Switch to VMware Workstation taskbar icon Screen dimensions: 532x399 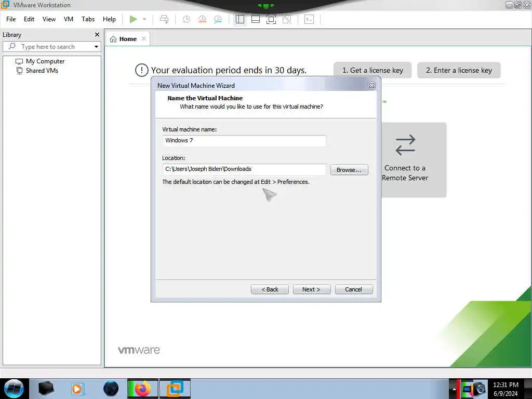click(175, 389)
